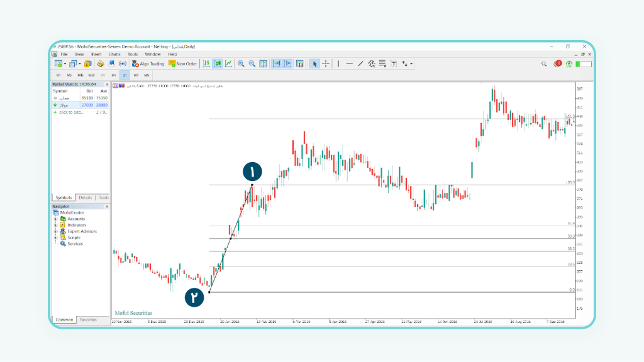
Task: Click the Algo Trading button
Action: [148, 63]
